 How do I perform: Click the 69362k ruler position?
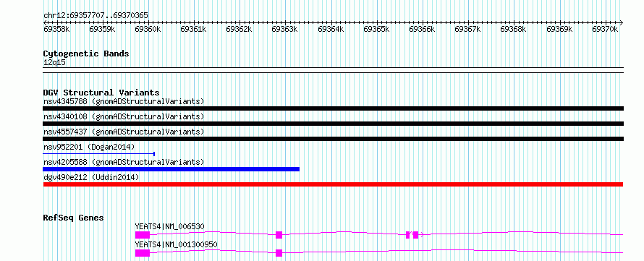[x=239, y=29]
